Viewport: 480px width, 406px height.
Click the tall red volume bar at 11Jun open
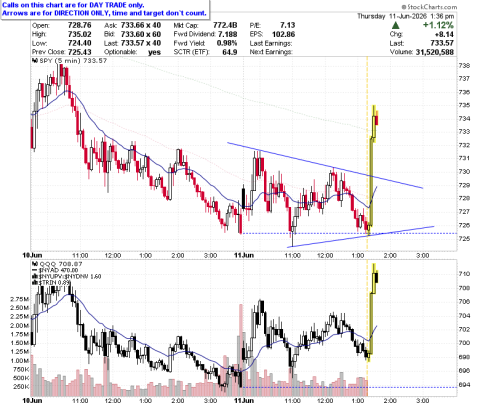pyautogui.click(x=241, y=346)
